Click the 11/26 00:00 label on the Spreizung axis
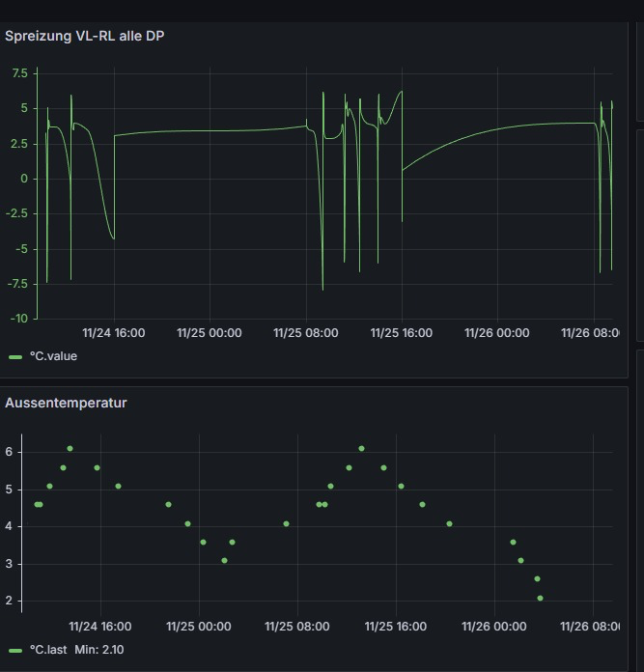 coord(496,333)
